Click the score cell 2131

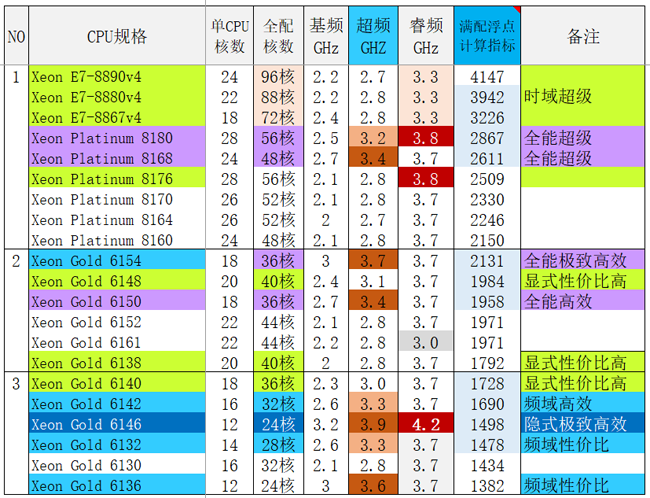click(x=487, y=260)
